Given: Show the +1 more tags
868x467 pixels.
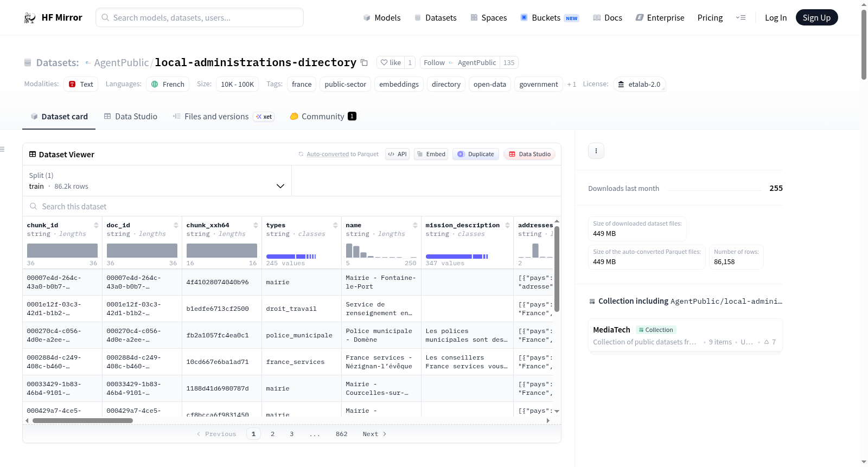Looking at the screenshot, I should tap(572, 85).
